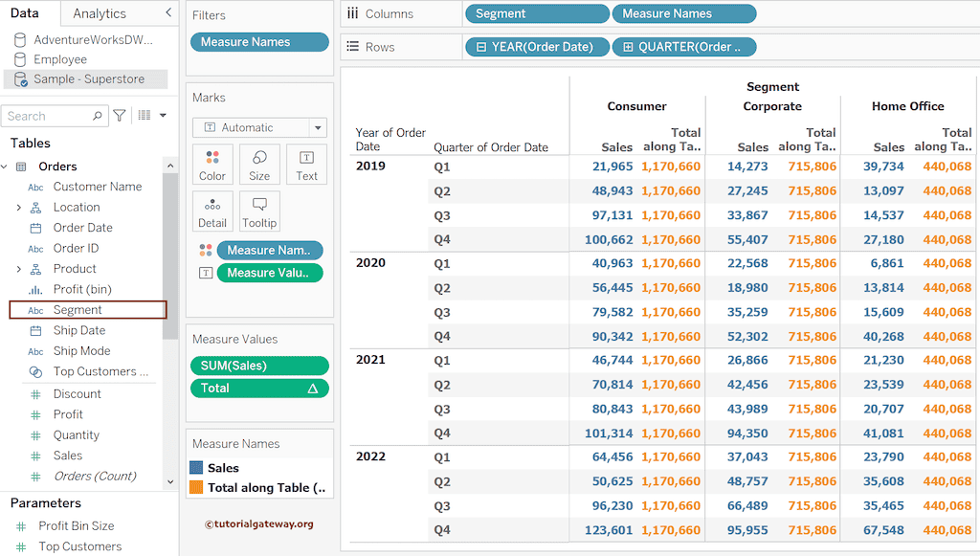Click the data pane view options icon

[145, 116]
